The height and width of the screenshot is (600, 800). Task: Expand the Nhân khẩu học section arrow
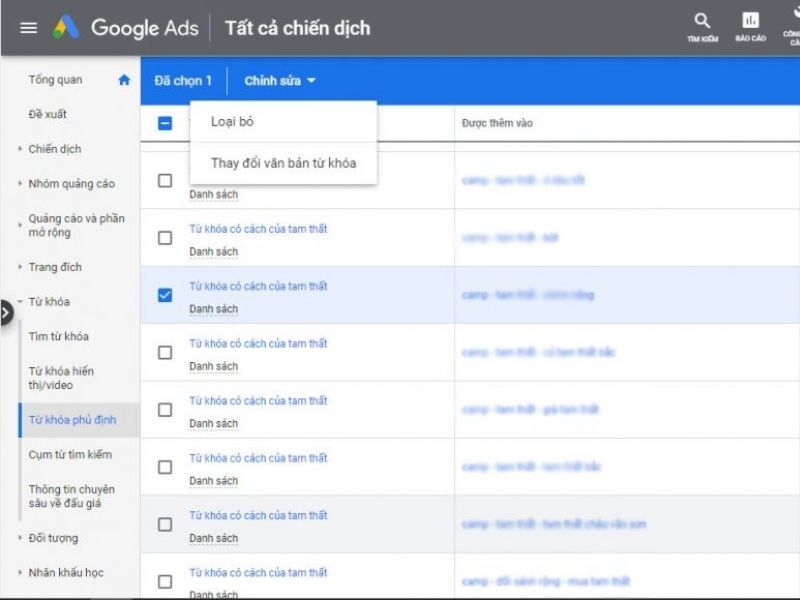coord(20,572)
